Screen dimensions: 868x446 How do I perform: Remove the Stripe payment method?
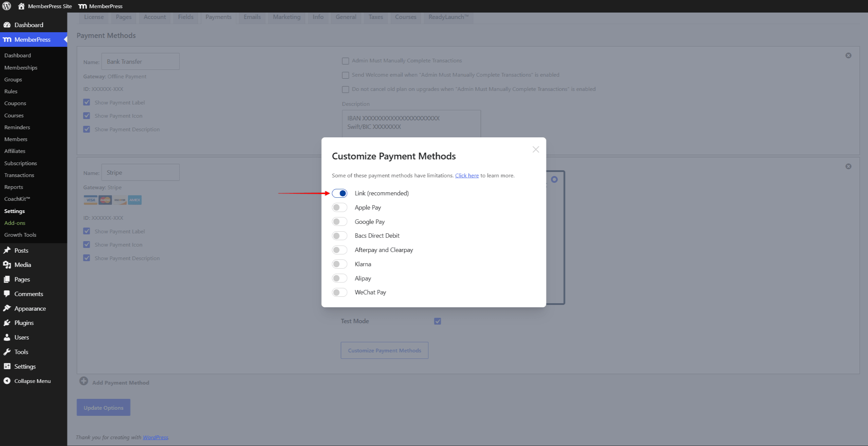[x=848, y=166]
